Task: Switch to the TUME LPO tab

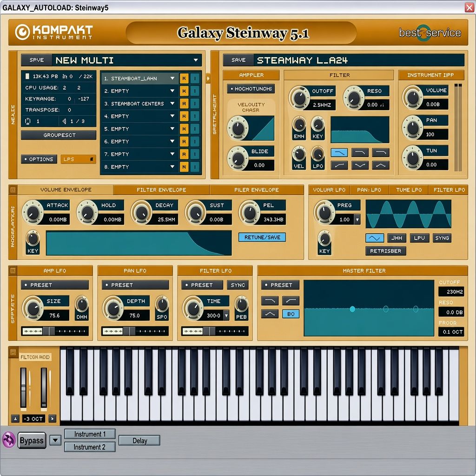Action: click(409, 190)
